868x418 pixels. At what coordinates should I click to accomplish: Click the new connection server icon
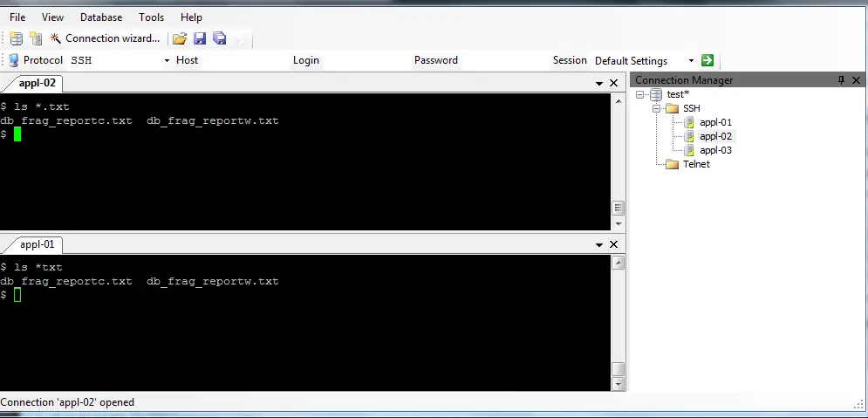click(36, 38)
